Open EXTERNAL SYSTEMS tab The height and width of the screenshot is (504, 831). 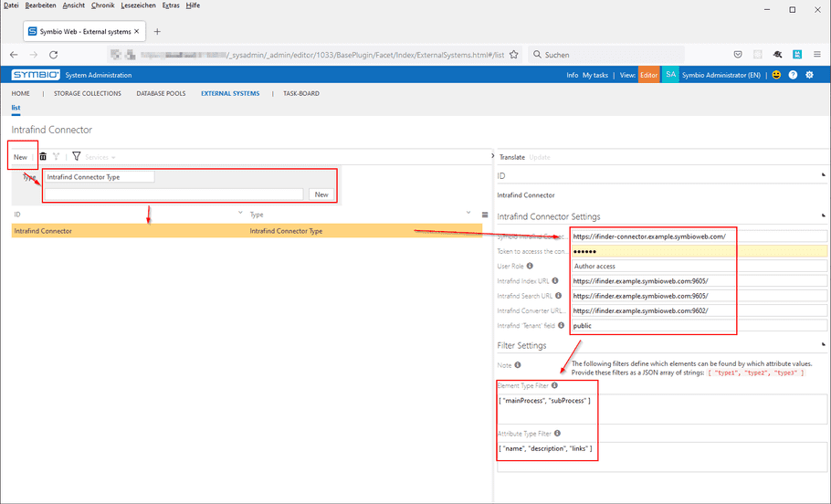tap(230, 93)
